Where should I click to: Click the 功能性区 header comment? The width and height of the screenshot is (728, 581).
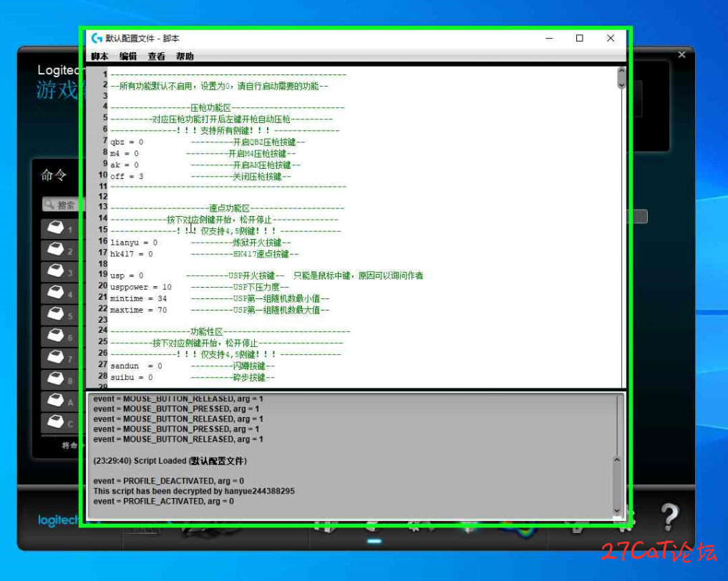[207, 331]
